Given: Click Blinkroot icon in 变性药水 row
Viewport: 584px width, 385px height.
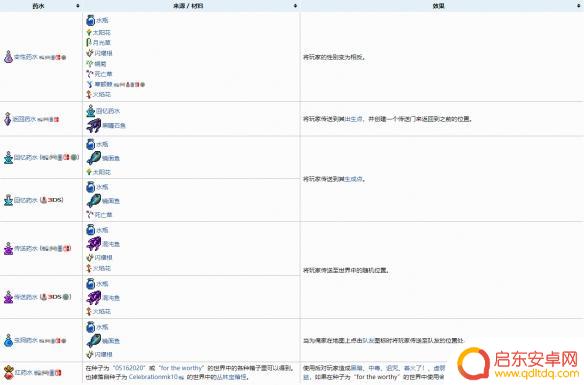Looking at the screenshot, I should pos(89,53).
